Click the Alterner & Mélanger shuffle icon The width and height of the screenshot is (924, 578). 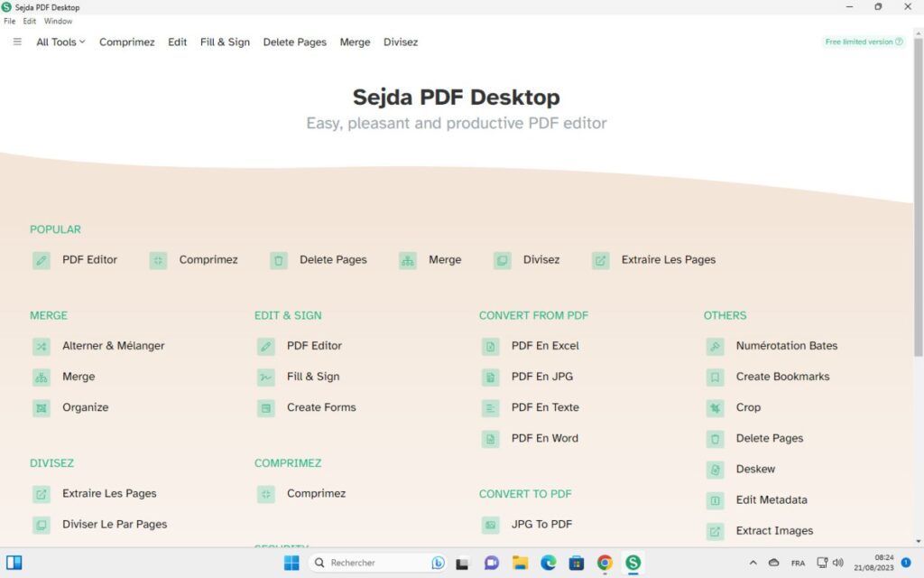[x=42, y=346]
